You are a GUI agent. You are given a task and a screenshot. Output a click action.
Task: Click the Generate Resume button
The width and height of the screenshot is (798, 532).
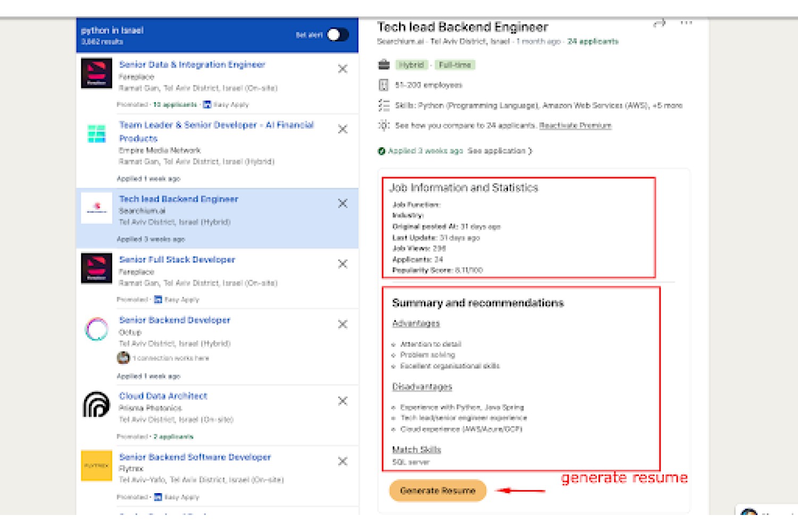pyautogui.click(x=438, y=491)
